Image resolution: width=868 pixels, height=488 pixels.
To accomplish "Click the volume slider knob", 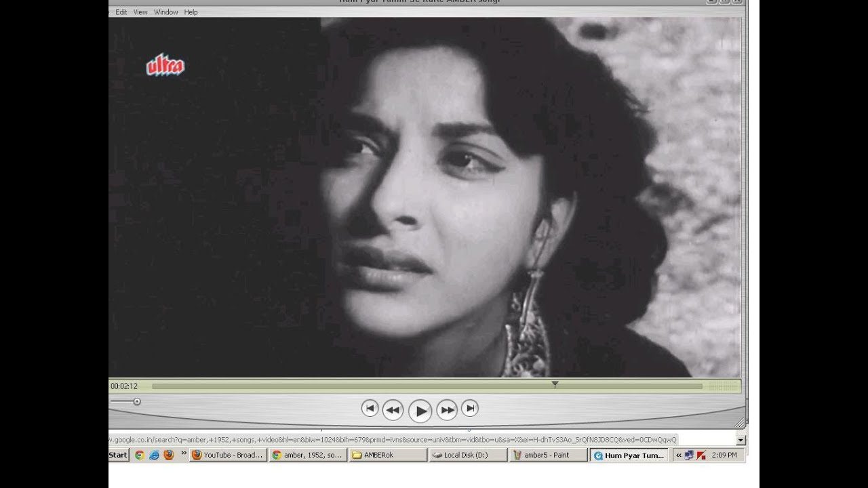I will (137, 402).
